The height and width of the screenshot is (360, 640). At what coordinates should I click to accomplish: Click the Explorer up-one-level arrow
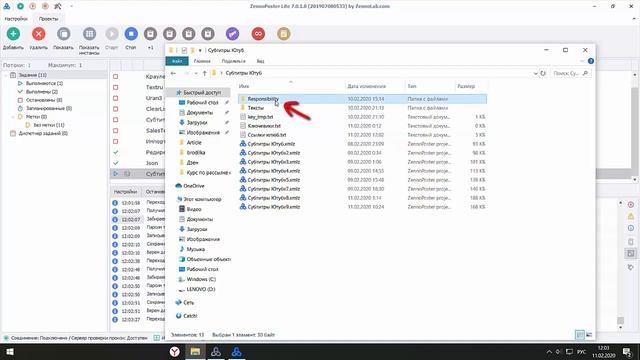pyautogui.click(x=204, y=73)
